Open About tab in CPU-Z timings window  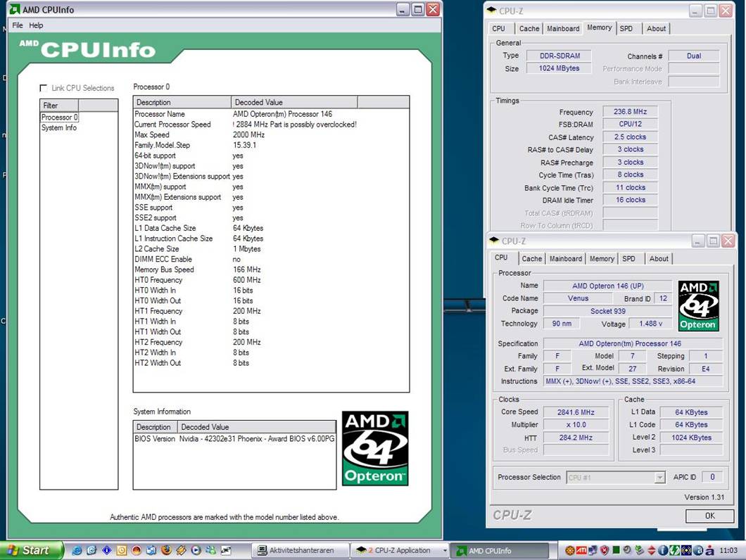(x=656, y=29)
